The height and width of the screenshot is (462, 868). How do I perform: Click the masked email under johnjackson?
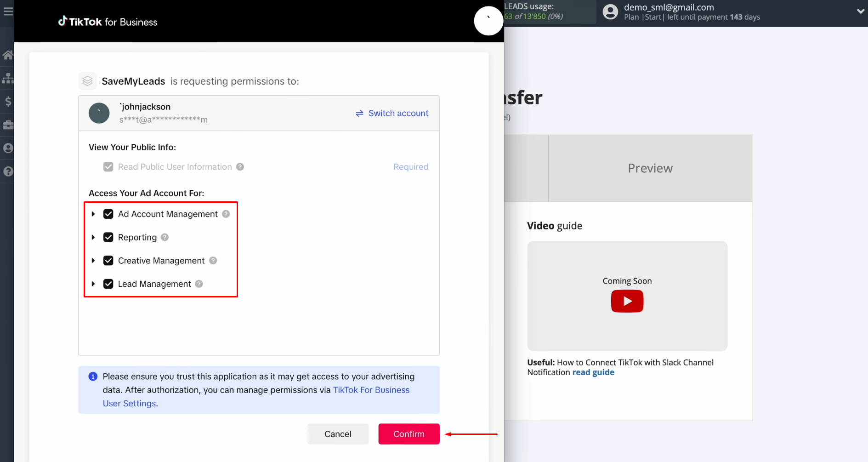click(163, 120)
